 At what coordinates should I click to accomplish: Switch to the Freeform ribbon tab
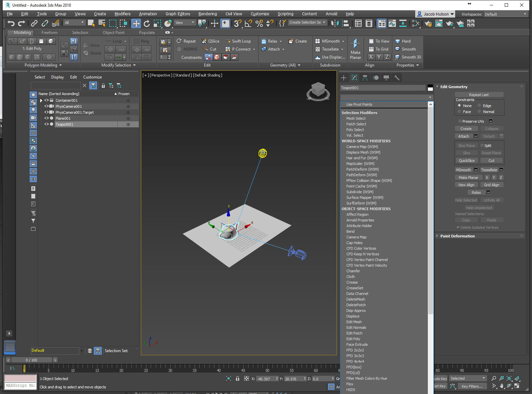[x=49, y=33]
